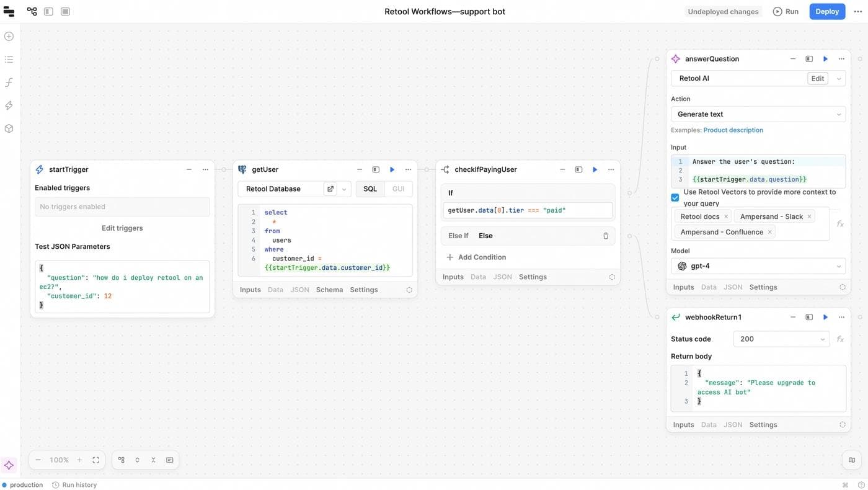Click the Deploy button
The width and height of the screenshot is (868, 490).
[x=827, y=11]
